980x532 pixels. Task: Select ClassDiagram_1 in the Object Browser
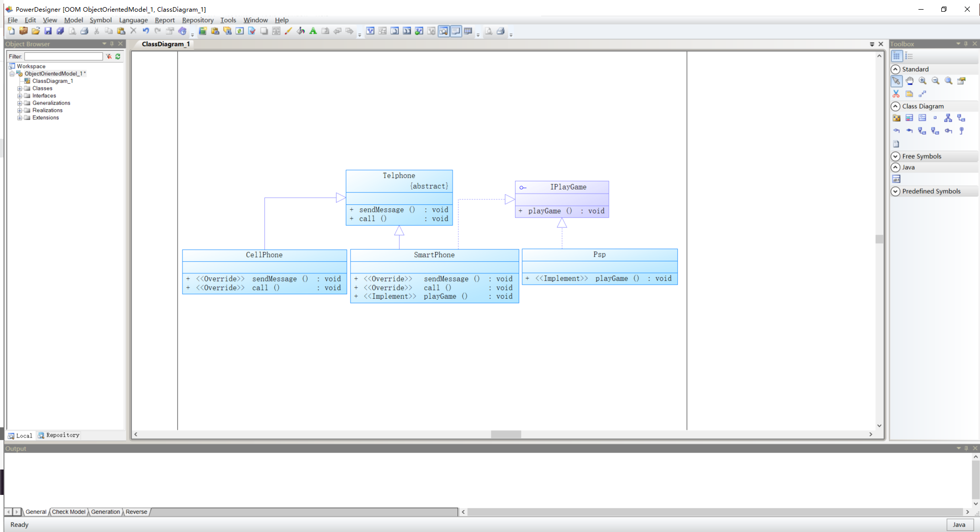52,81
